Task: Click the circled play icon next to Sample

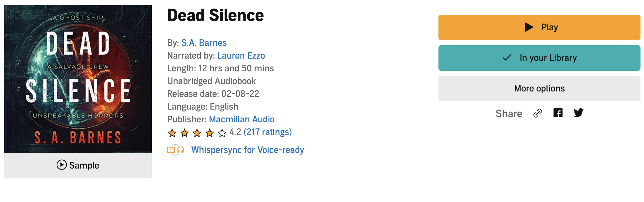Action: tap(61, 165)
